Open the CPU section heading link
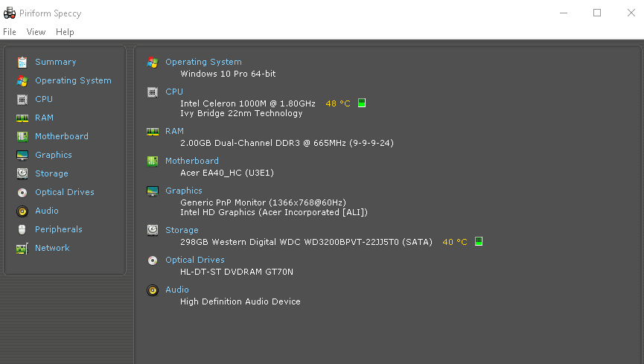 [174, 92]
